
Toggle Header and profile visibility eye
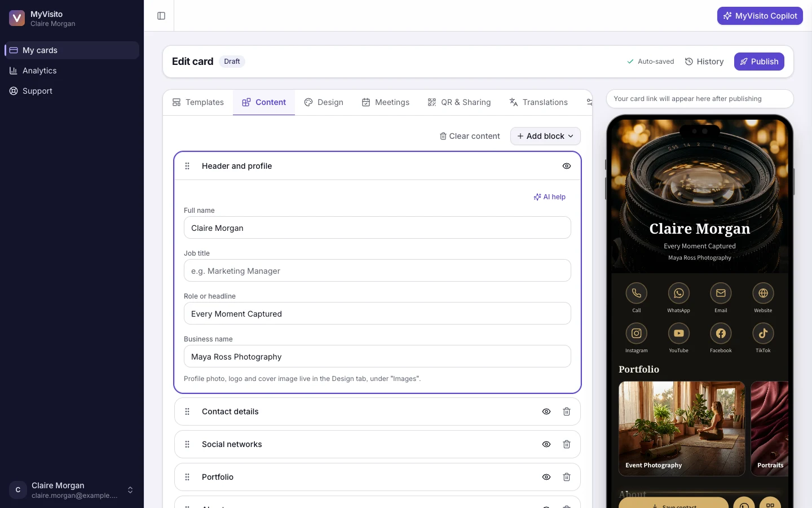(x=567, y=166)
